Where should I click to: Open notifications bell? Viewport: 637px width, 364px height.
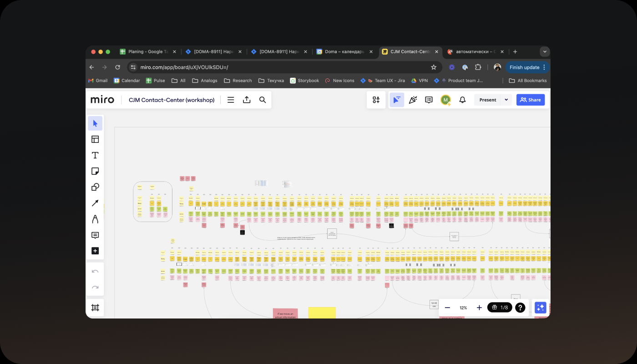point(462,100)
